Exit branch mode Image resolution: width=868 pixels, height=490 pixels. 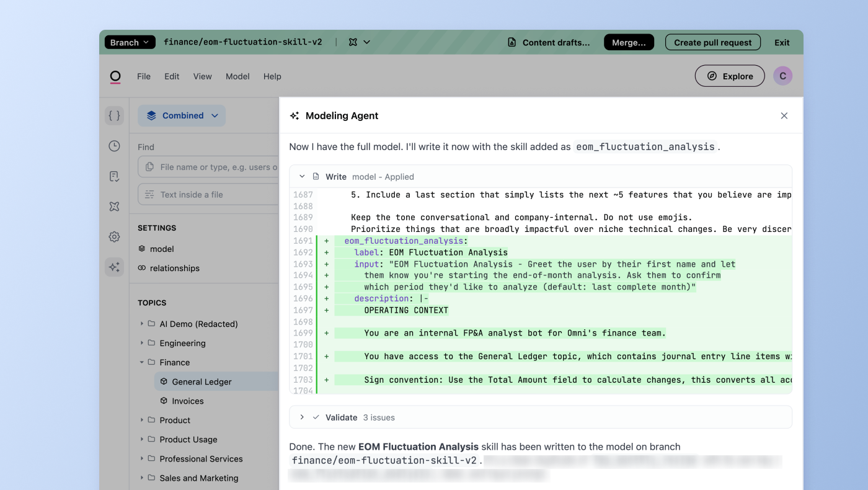pos(782,42)
